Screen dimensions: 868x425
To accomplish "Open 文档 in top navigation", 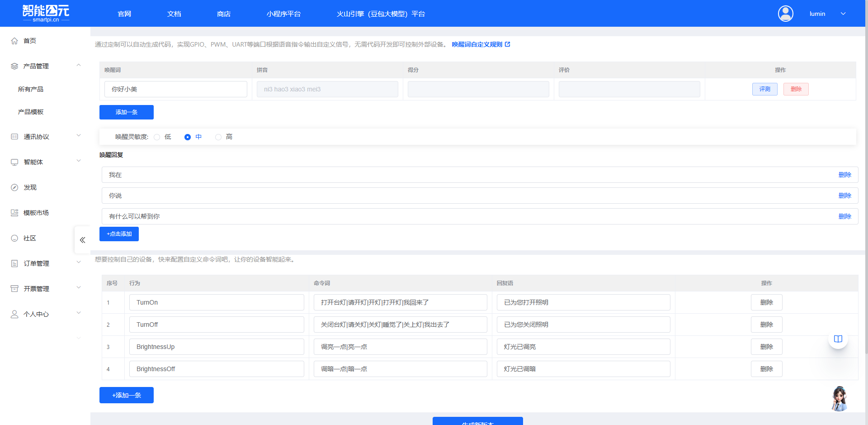I will [x=174, y=14].
